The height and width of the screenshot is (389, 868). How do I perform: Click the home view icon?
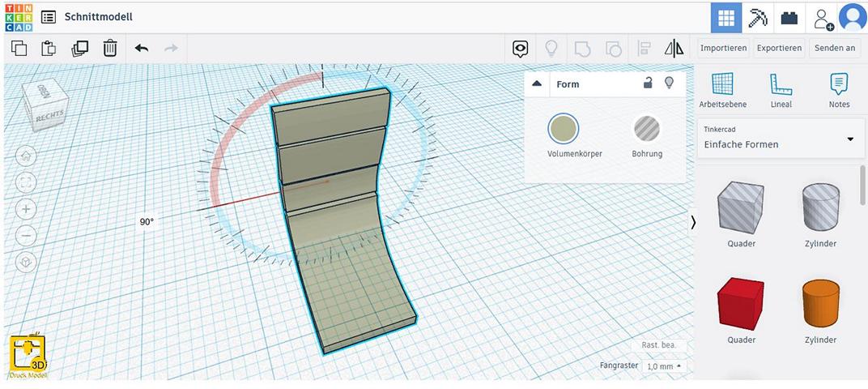coord(26,156)
